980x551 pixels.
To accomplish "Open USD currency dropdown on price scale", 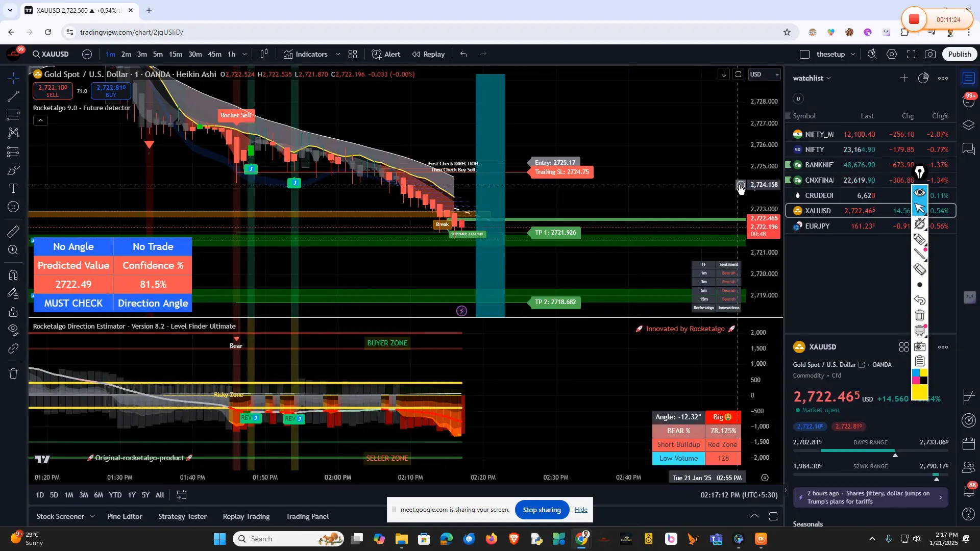I will [764, 74].
